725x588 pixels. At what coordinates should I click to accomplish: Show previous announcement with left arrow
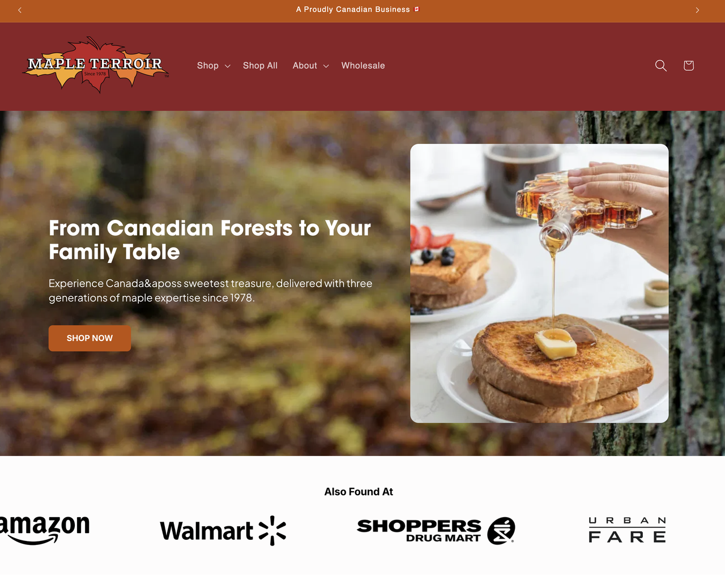click(20, 10)
